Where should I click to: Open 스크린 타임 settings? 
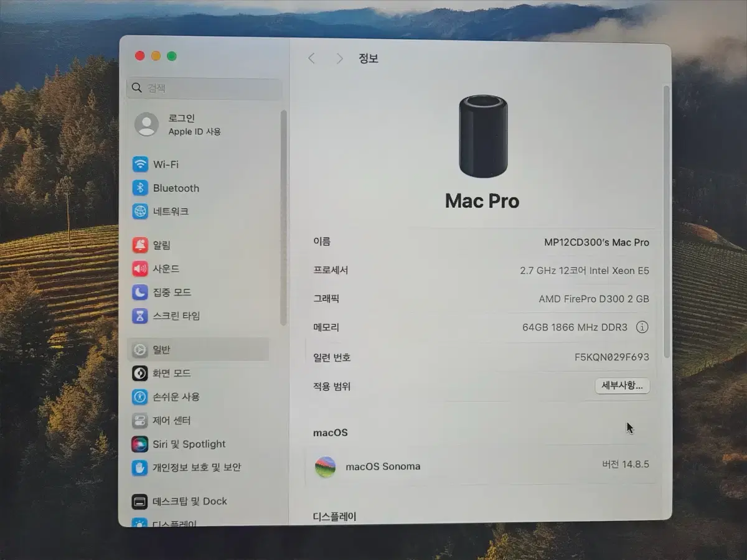[x=198, y=315]
